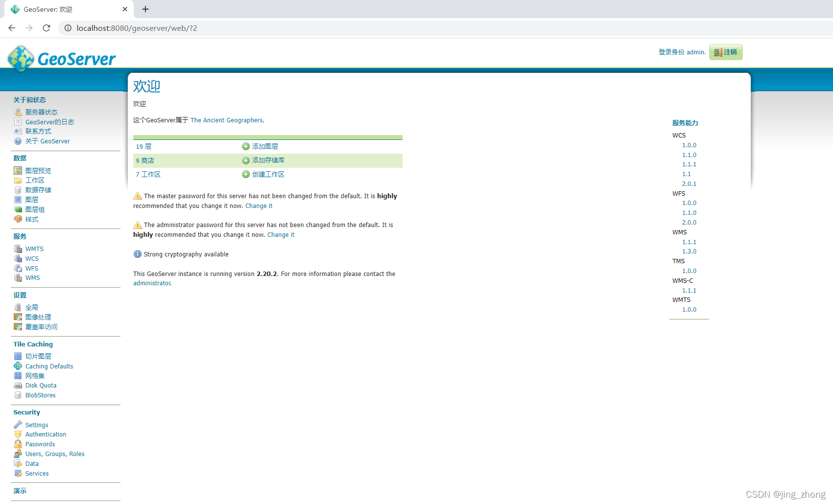The width and height of the screenshot is (833, 504).
Task: Open the 19 层 layers count link
Action: [143, 146]
